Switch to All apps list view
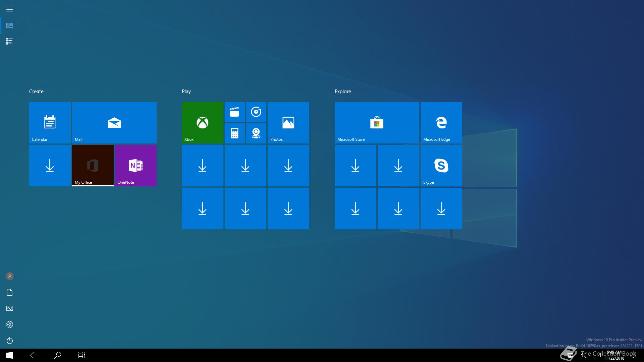644x362 pixels. (10, 42)
